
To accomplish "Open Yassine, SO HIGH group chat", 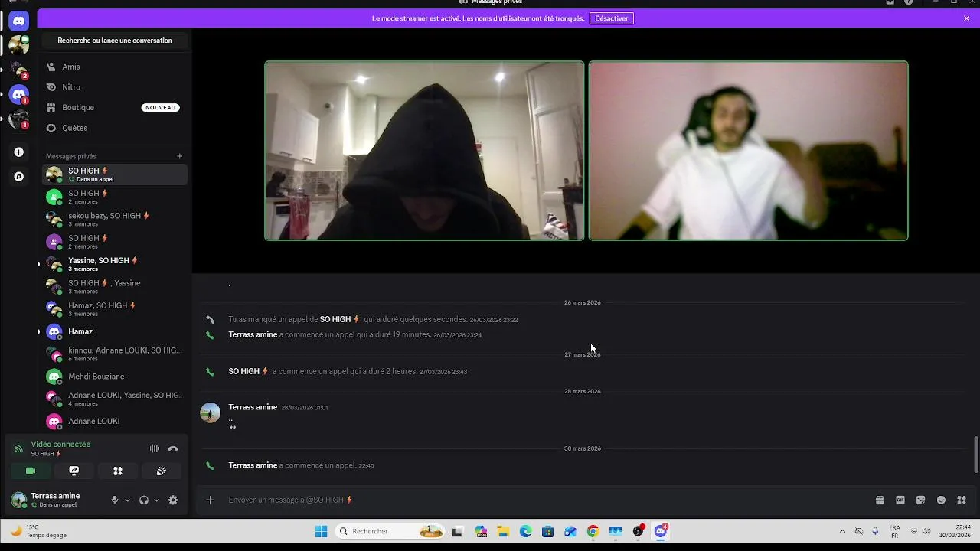I will click(x=115, y=264).
